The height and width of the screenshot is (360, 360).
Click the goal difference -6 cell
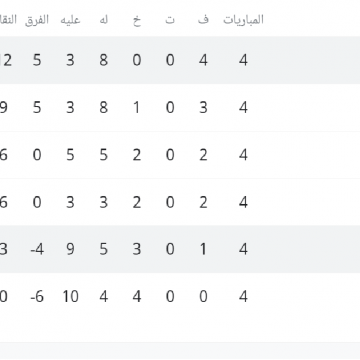pos(37,296)
